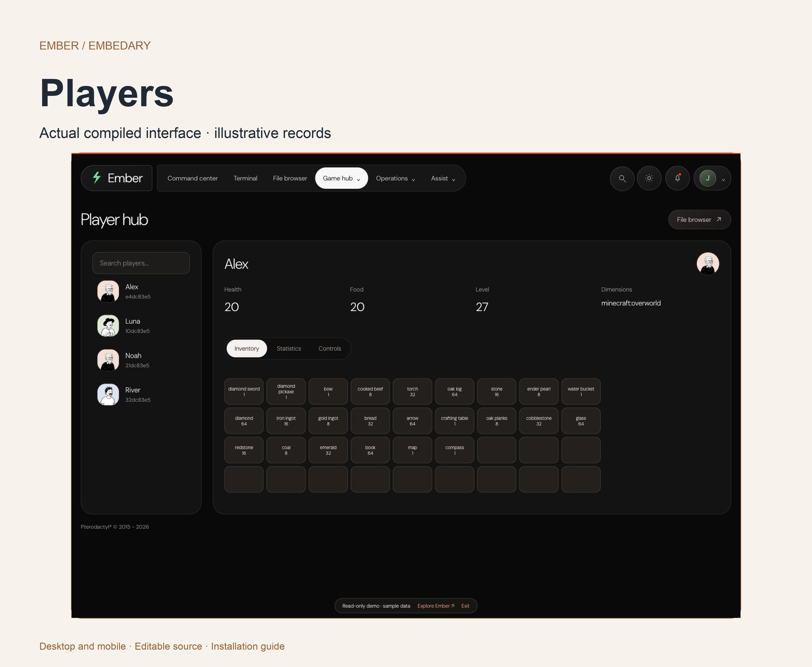The image size is (812, 667).
Task: Expand the Operations dropdown
Action: click(395, 178)
